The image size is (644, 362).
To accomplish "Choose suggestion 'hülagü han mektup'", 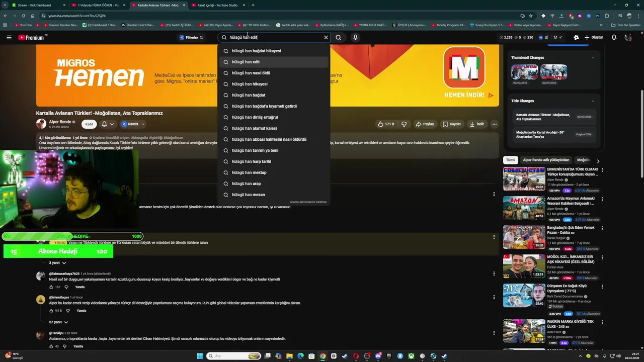I will pyautogui.click(x=274, y=172).
